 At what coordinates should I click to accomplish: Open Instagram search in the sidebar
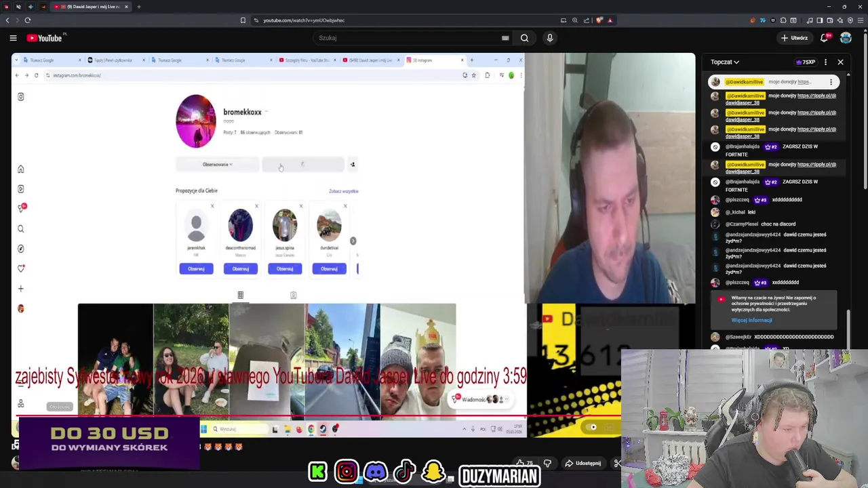pyautogui.click(x=21, y=229)
